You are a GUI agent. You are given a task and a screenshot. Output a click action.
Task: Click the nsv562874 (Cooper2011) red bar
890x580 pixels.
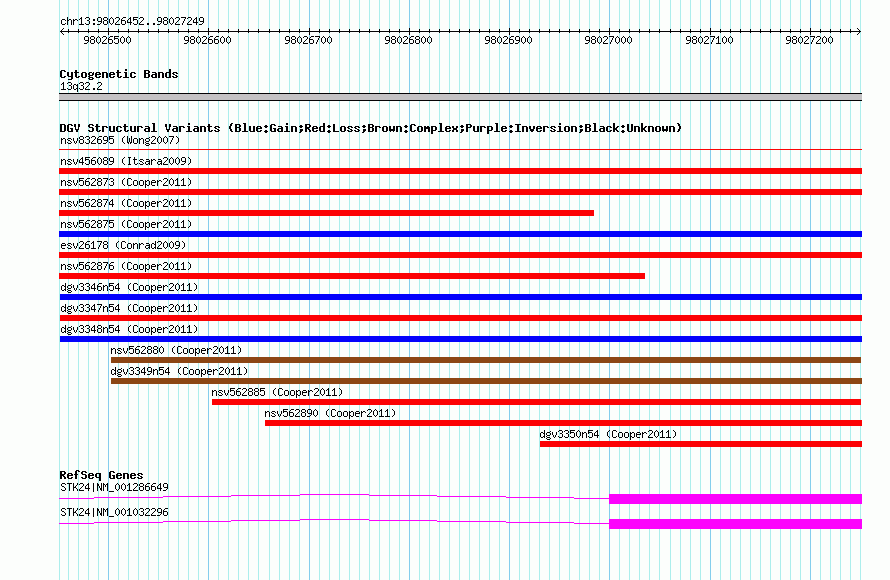326,213
